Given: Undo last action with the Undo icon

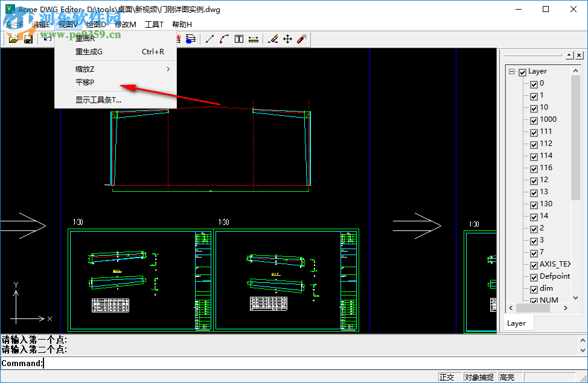Looking at the screenshot, I should 47,38.
